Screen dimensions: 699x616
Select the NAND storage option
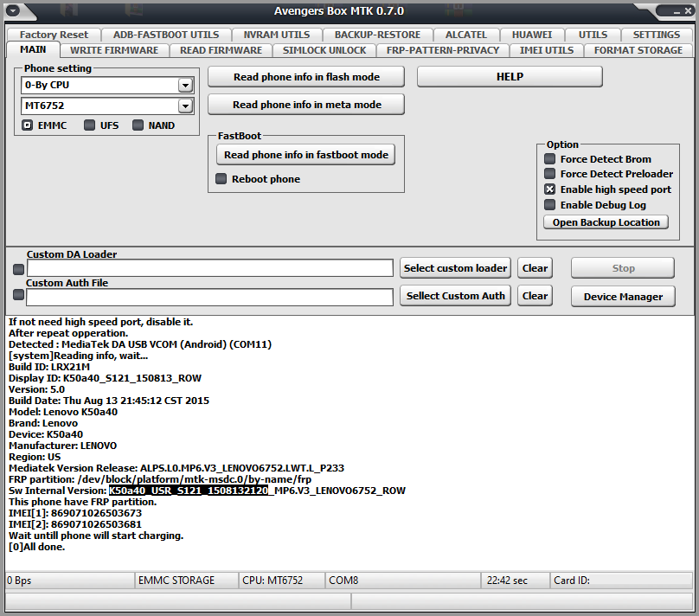[x=138, y=125]
